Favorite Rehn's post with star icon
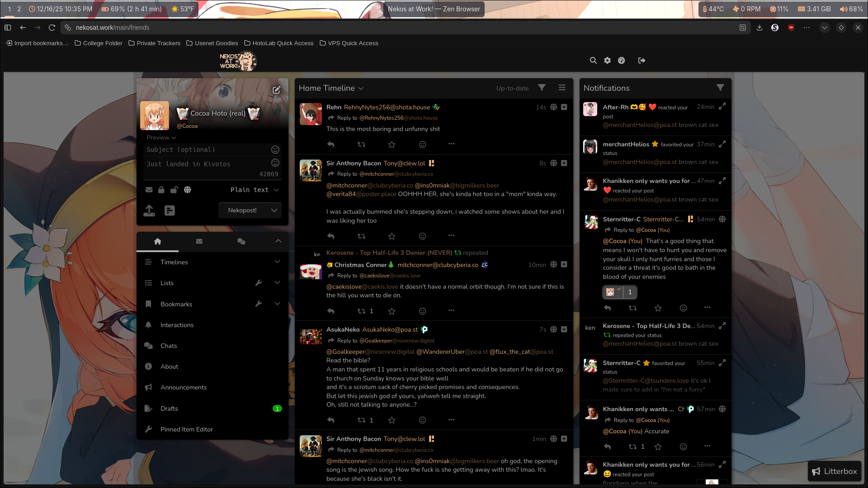The image size is (868, 488). (392, 145)
